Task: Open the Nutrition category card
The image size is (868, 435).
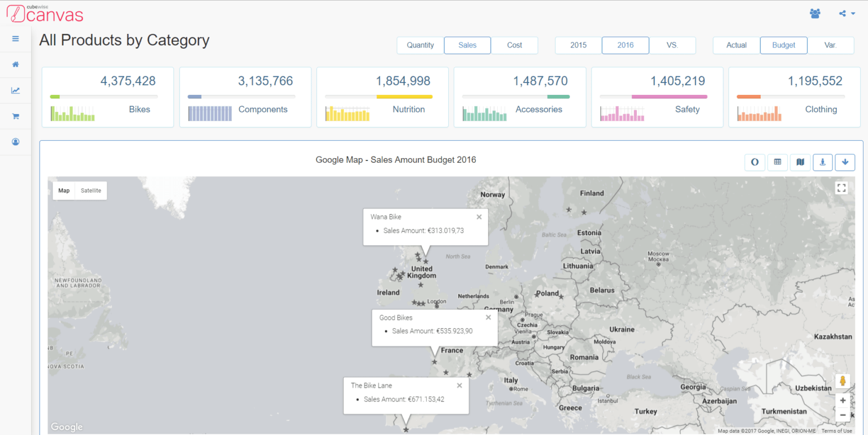Action: tap(383, 97)
